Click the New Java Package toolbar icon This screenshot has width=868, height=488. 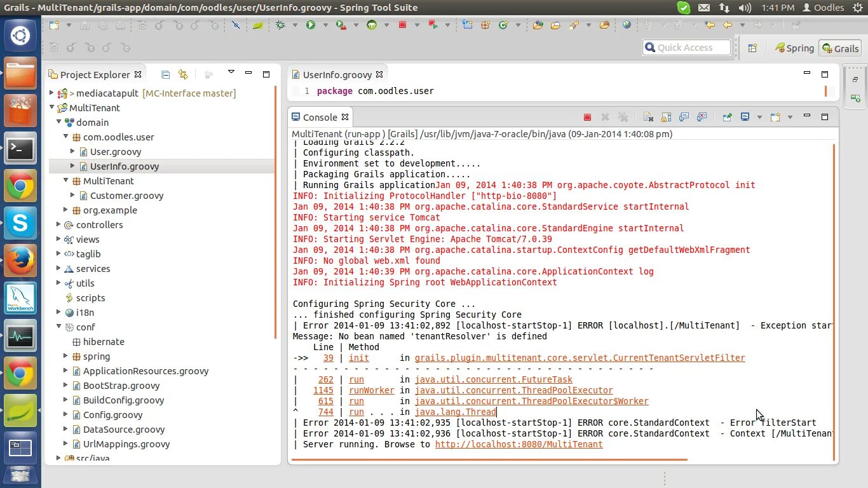point(485,25)
